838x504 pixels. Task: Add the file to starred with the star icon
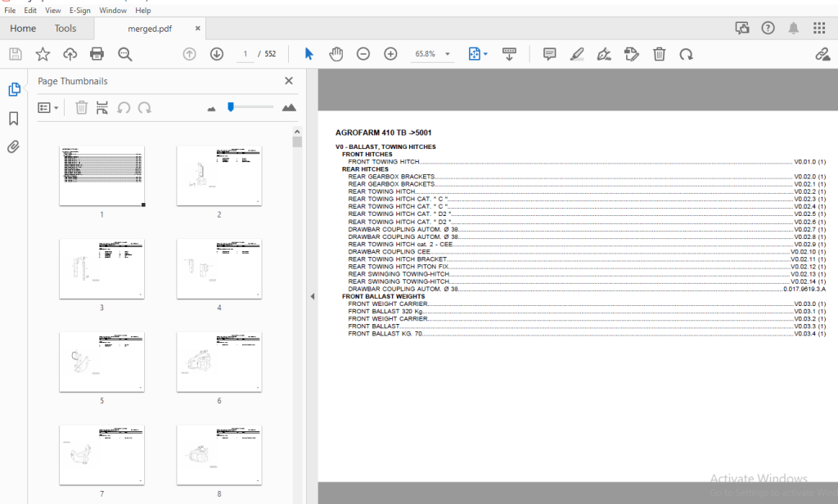pos(43,54)
